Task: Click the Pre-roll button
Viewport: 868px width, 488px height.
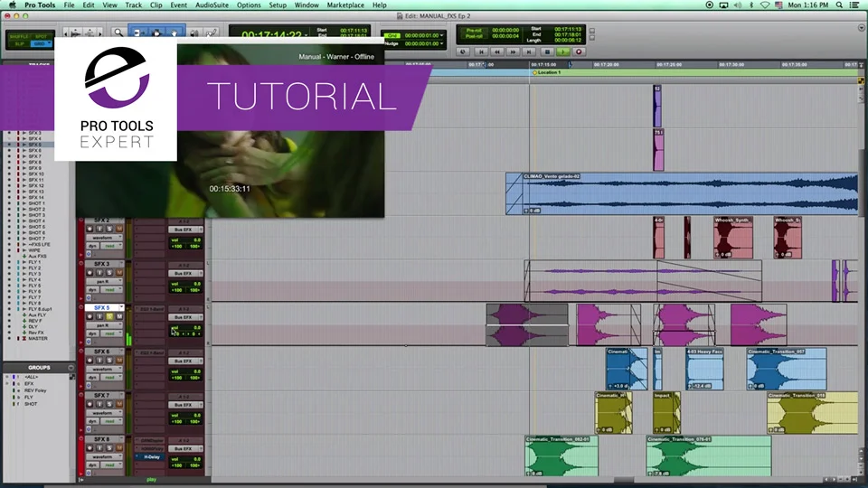Action: pyautogui.click(x=474, y=30)
